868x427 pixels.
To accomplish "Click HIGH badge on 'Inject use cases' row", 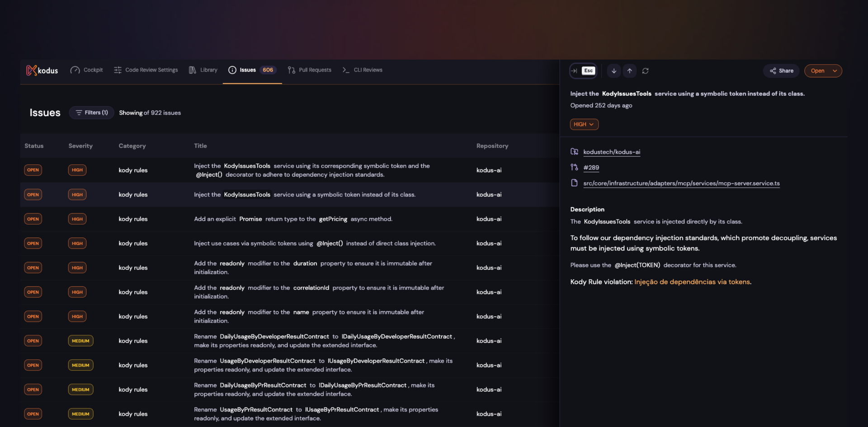I will pyautogui.click(x=77, y=244).
